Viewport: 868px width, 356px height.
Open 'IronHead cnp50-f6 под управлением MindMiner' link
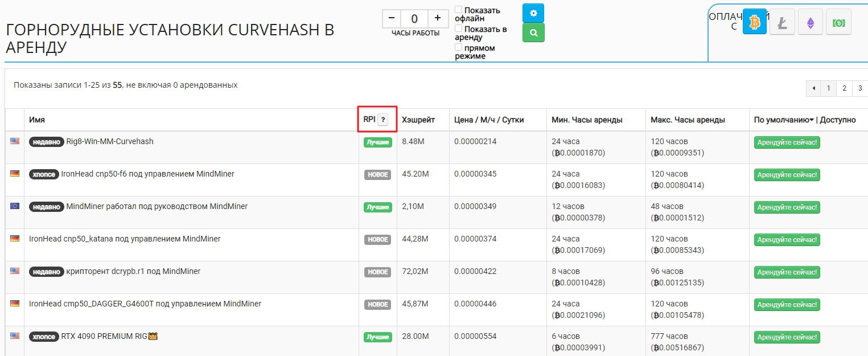(x=147, y=174)
